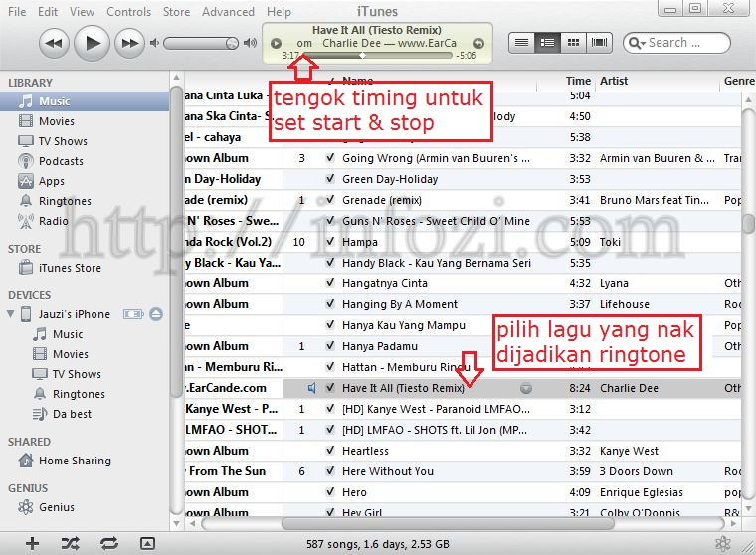Click the low-volume speaker icon
This screenshot has height=555, width=756.
point(154,44)
